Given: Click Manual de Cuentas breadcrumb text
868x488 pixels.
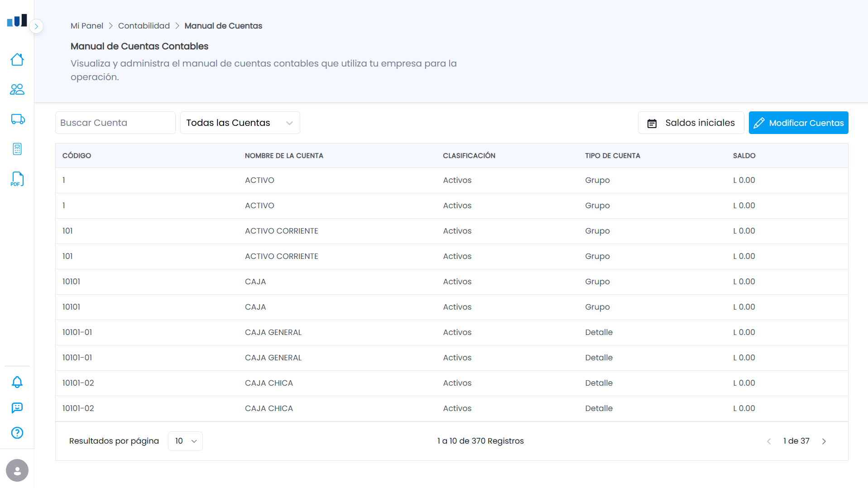Looking at the screenshot, I should pos(223,26).
